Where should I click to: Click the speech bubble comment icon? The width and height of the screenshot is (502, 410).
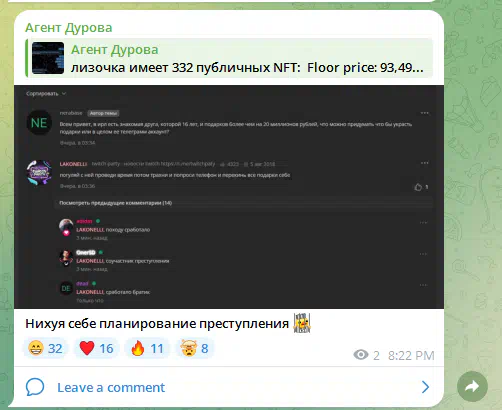pos(35,387)
